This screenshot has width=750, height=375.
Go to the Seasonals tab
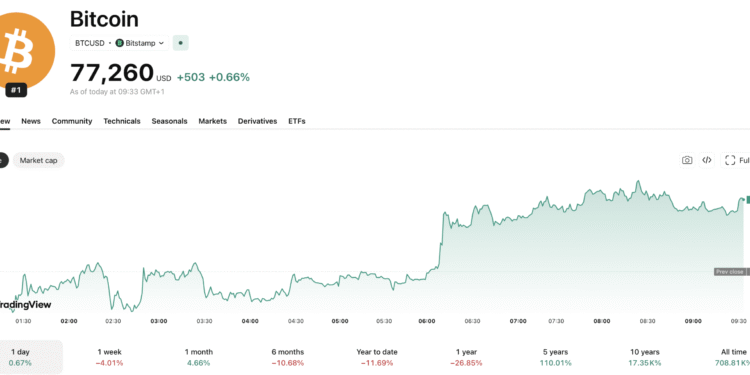tap(169, 121)
